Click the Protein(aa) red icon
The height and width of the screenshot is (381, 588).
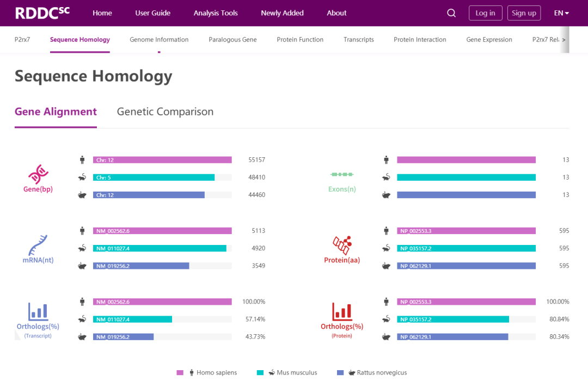pyautogui.click(x=342, y=245)
